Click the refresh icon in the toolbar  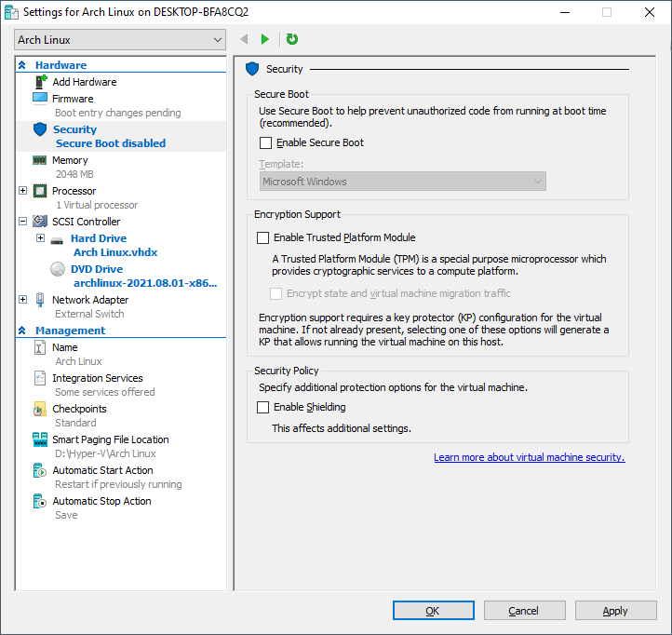[x=292, y=39]
